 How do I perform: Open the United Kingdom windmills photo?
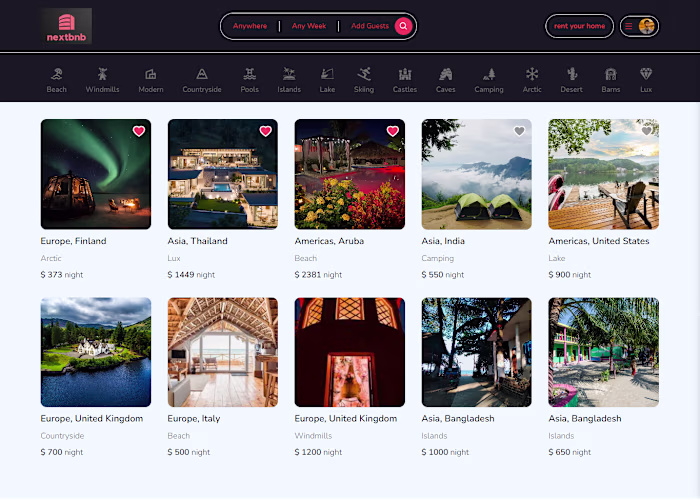[x=350, y=352]
